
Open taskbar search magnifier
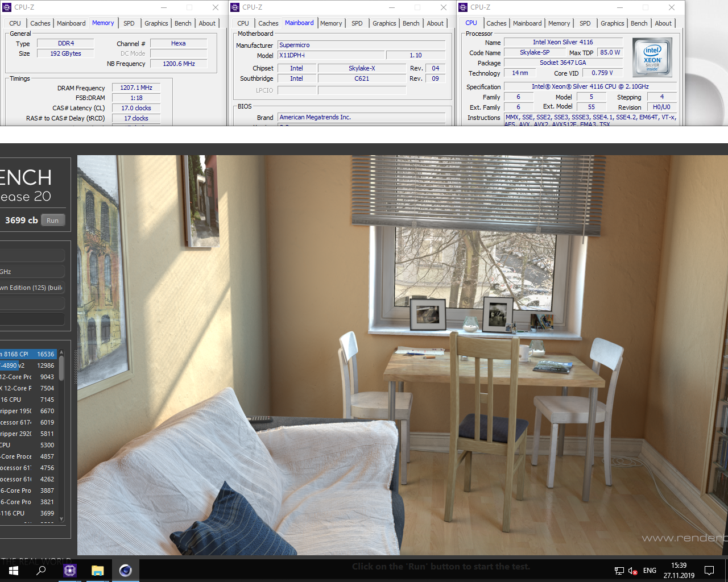pyautogui.click(x=41, y=570)
